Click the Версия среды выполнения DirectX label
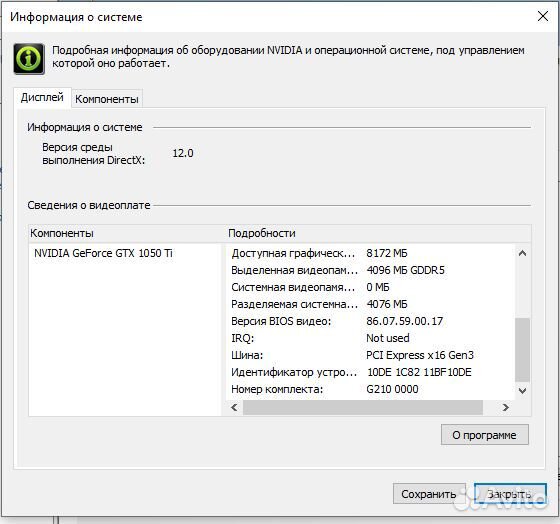The height and width of the screenshot is (524, 560). click(94, 154)
